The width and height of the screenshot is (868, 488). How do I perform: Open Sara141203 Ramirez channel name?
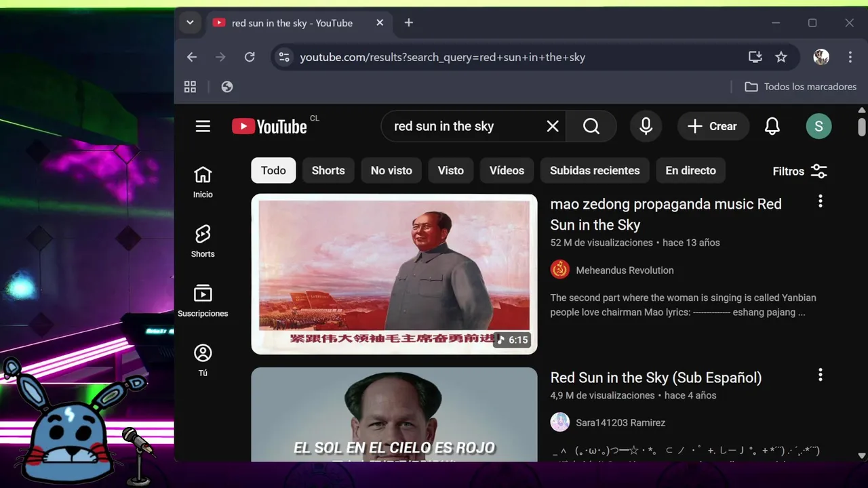tap(620, 422)
